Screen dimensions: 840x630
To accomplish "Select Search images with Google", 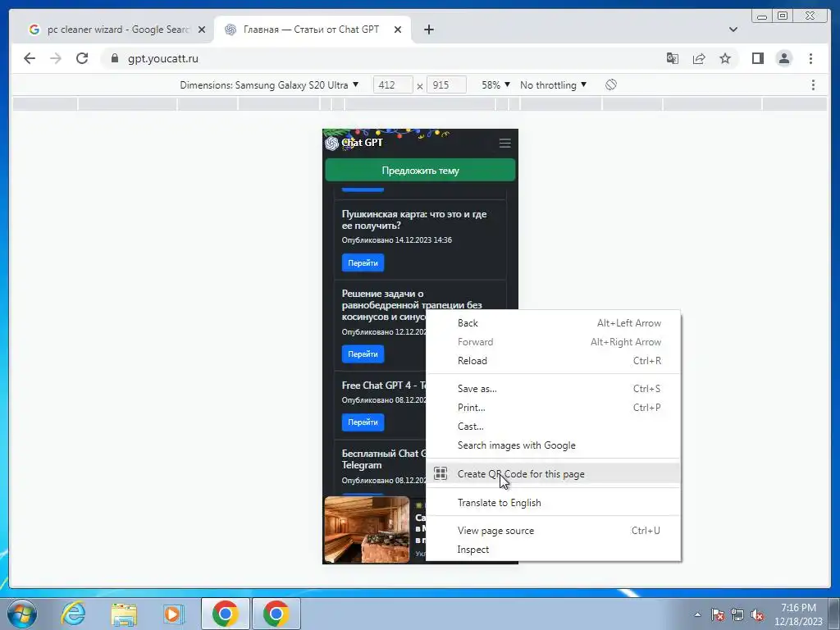I will pyautogui.click(x=554, y=445).
